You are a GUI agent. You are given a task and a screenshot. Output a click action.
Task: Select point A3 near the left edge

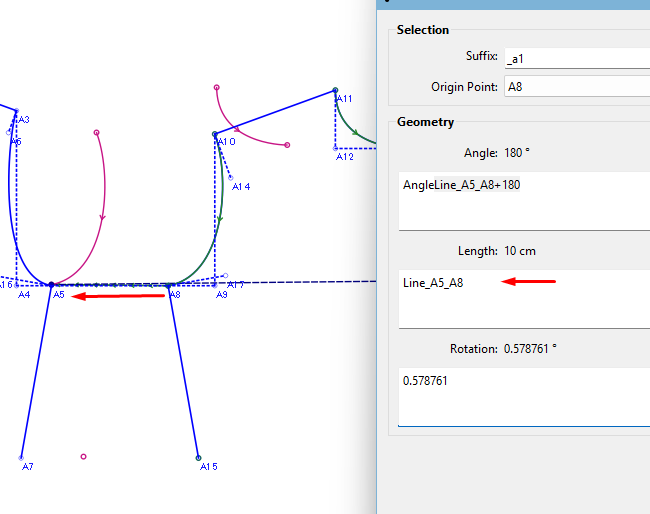click(x=16, y=113)
